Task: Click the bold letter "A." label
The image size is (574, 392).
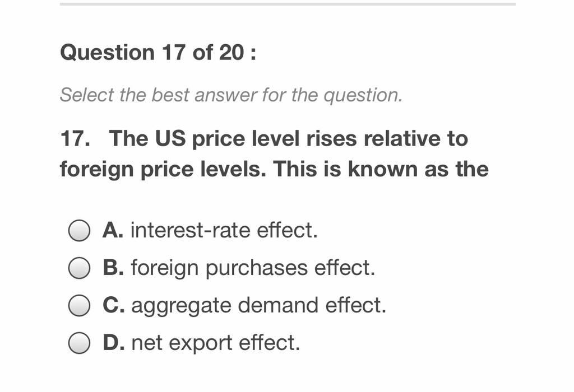Action: (113, 230)
